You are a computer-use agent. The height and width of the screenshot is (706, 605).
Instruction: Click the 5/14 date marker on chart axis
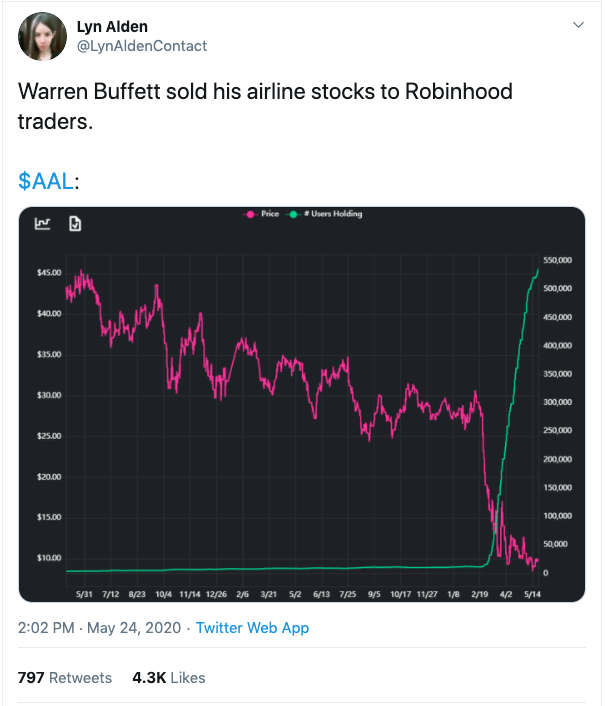533,594
